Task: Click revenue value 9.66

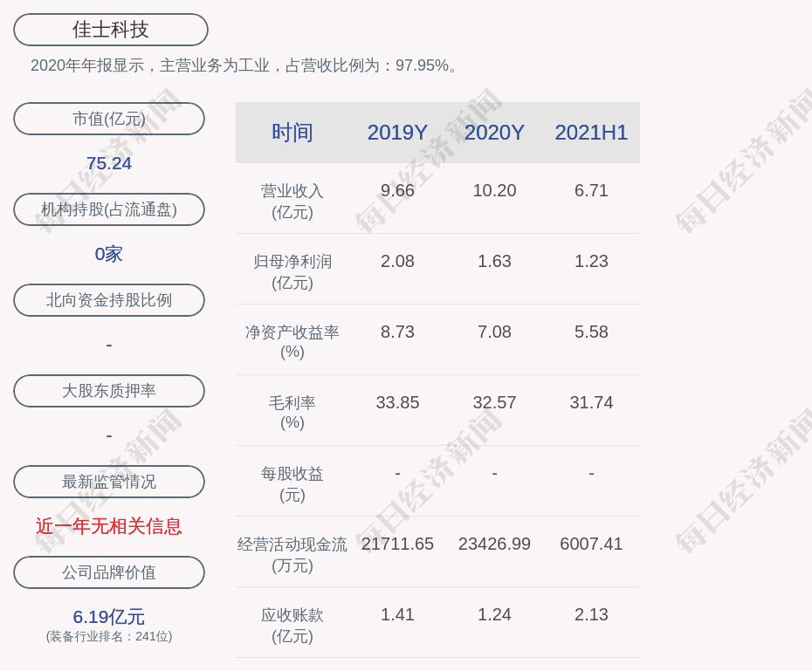Action: point(398,190)
